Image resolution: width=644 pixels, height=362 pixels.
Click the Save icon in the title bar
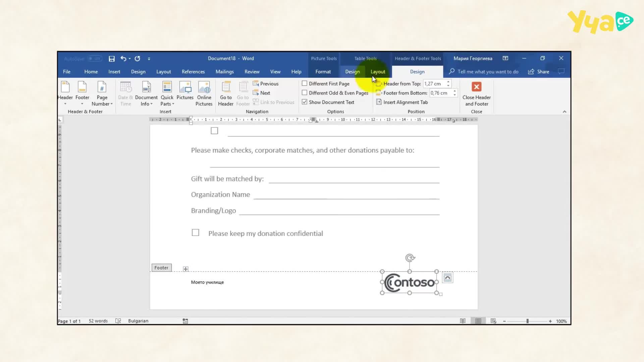(112, 59)
